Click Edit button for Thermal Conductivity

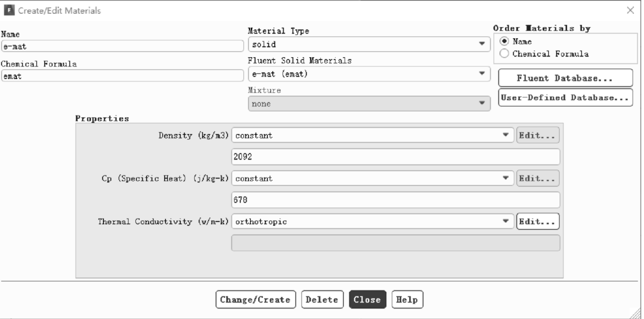(x=537, y=221)
